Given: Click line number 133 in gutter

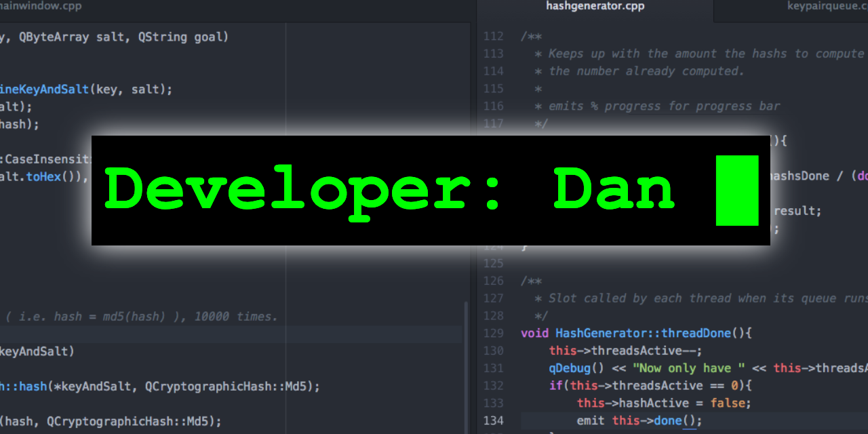Looking at the screenshot, I should [x=493, y=403].
